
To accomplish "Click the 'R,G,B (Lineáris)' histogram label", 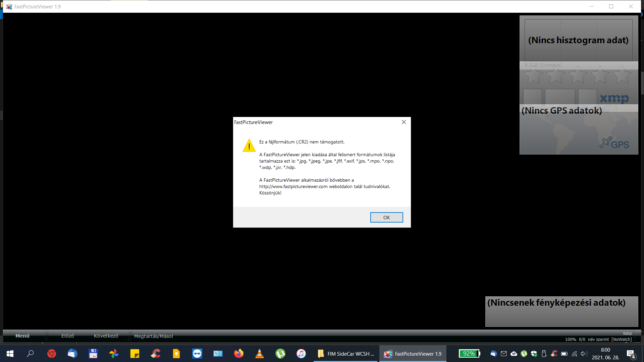I will coord(543,65).
